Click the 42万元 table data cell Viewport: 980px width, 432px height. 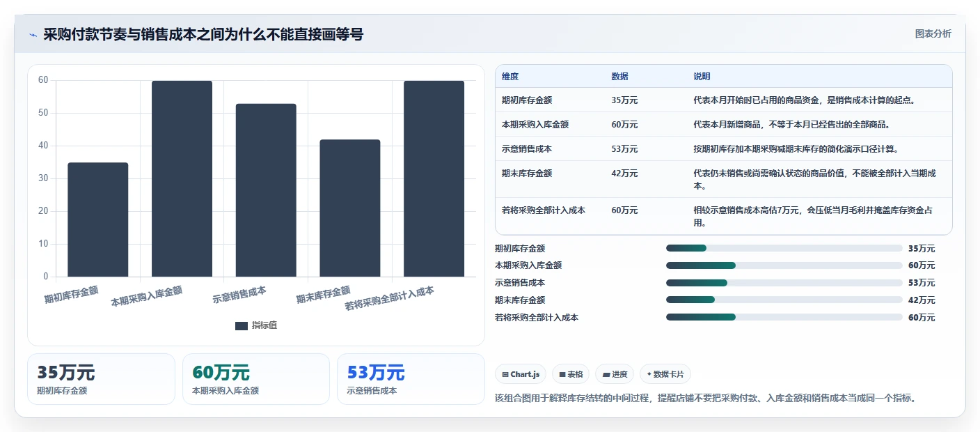[x=624, y=173]
